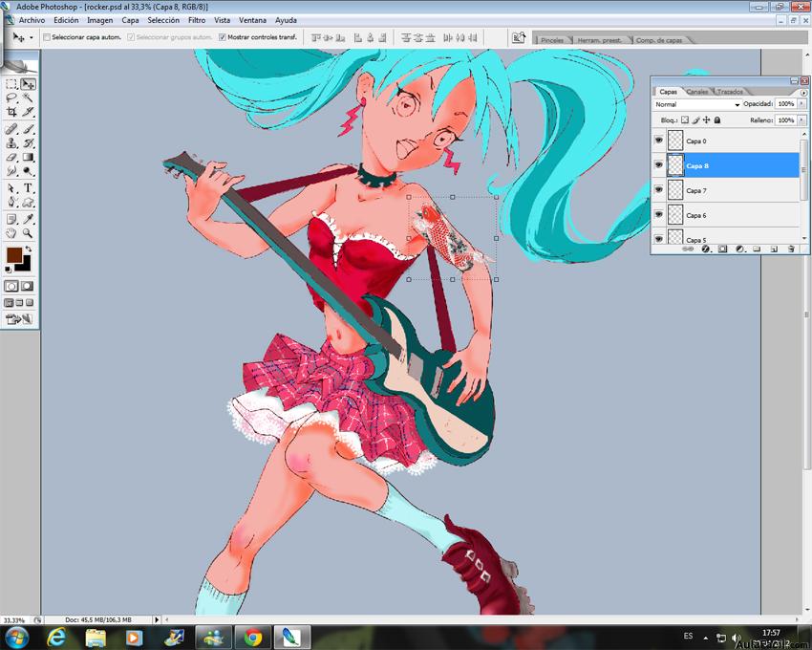Select the Pen tool
Screen dimensions: 812x650
[11, 202]
